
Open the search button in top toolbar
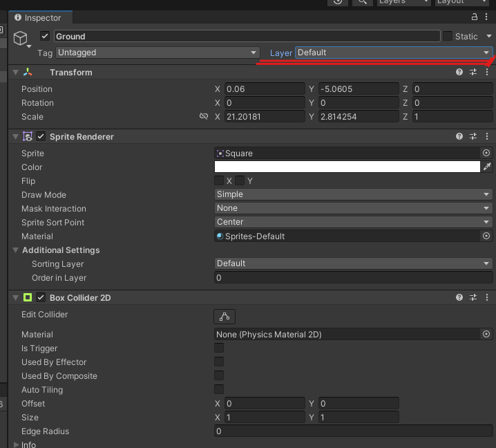(363, 2)
